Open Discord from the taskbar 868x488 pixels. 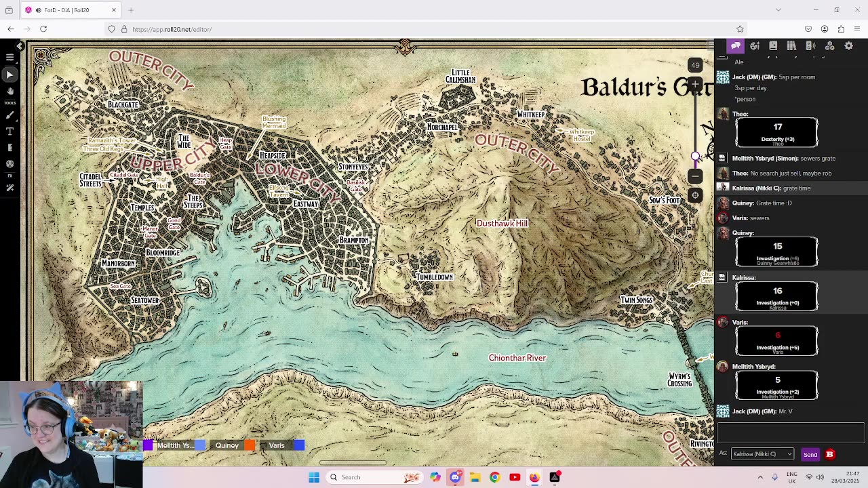[x=455, y=477]
